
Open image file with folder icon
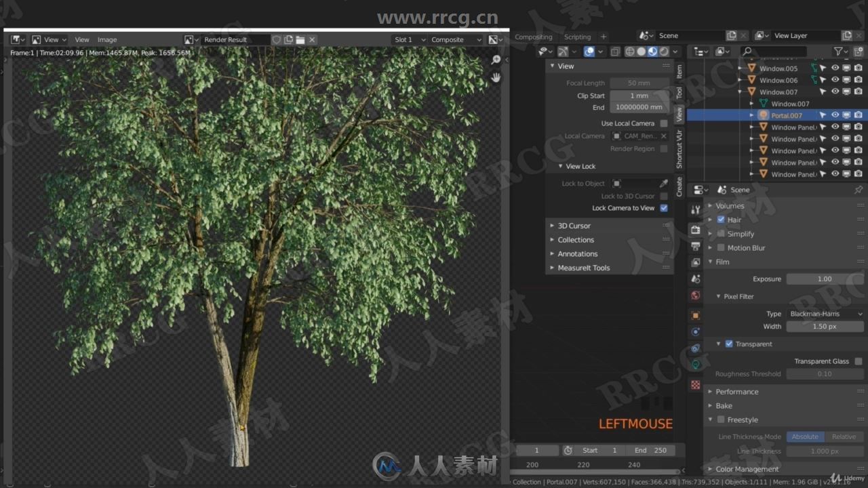click(x=300, y=40)
